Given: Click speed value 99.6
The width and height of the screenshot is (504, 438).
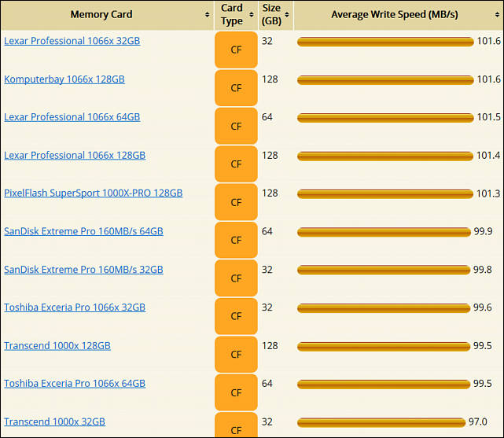Looking at the screenshot, I should coord(483,307).
